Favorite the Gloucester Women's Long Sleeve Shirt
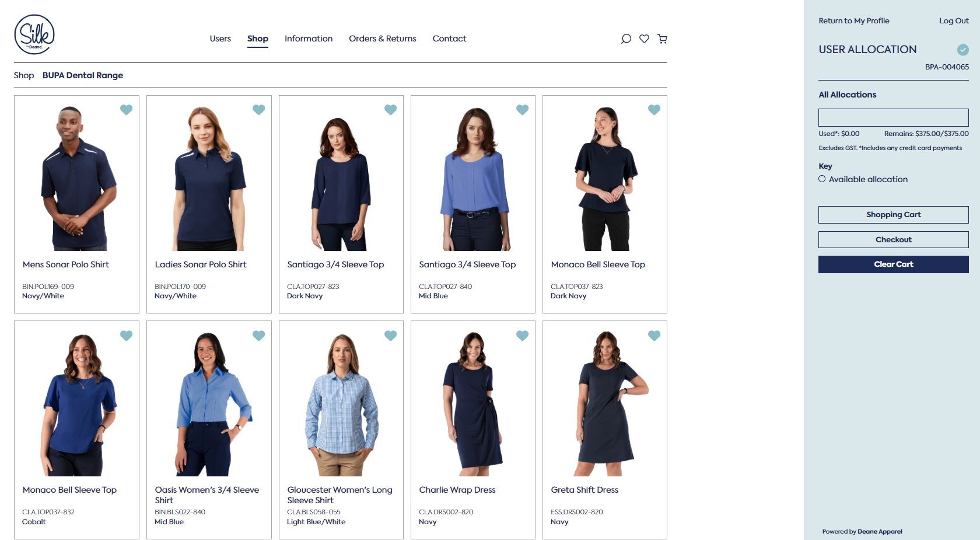The height and width of the screenshot is (540, 980). pos(390,336)
